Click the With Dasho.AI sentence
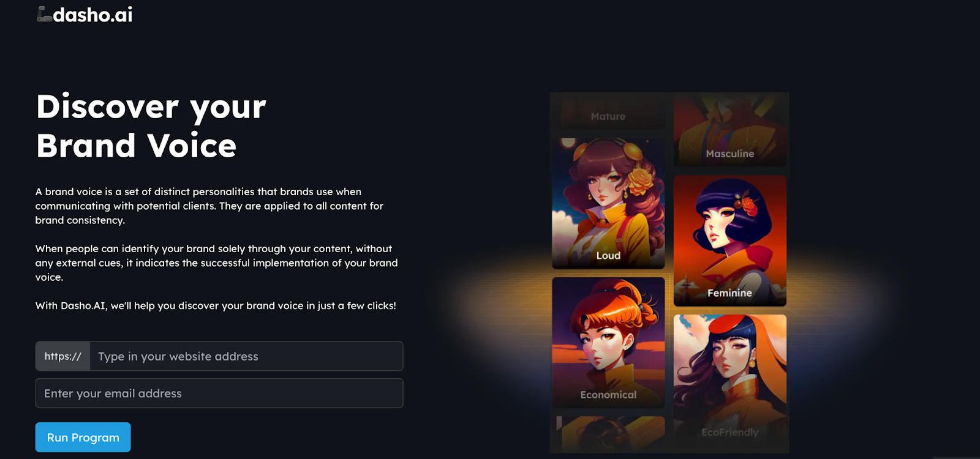The height and width of the screenshot is (459, 980). (216, 305)
